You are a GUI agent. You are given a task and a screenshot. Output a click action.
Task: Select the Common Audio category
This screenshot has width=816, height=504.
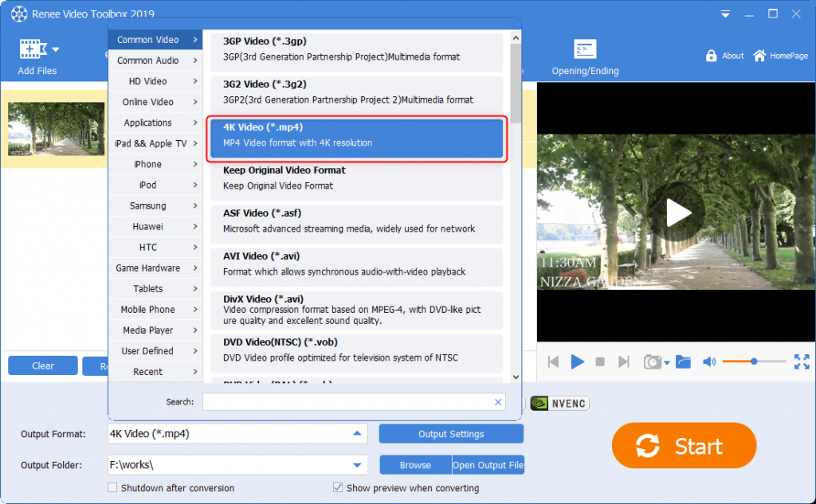coord(147,60)
